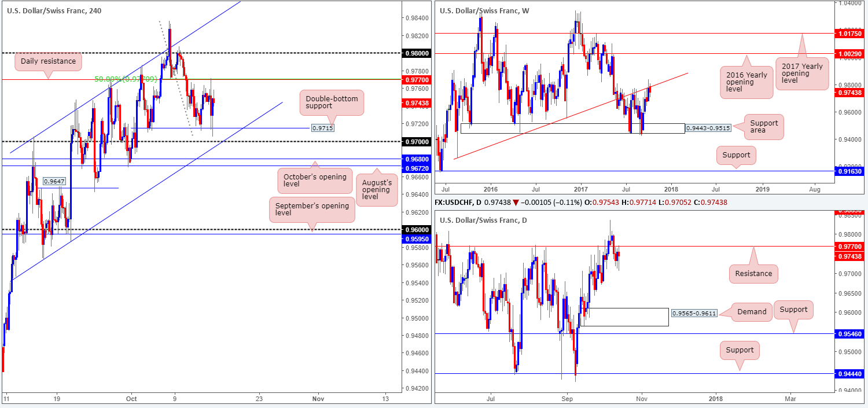This screenshot has width=868, height=408.
Task: Select the blue 0.91630 weekly price label
Action: (x=848, y=171)
